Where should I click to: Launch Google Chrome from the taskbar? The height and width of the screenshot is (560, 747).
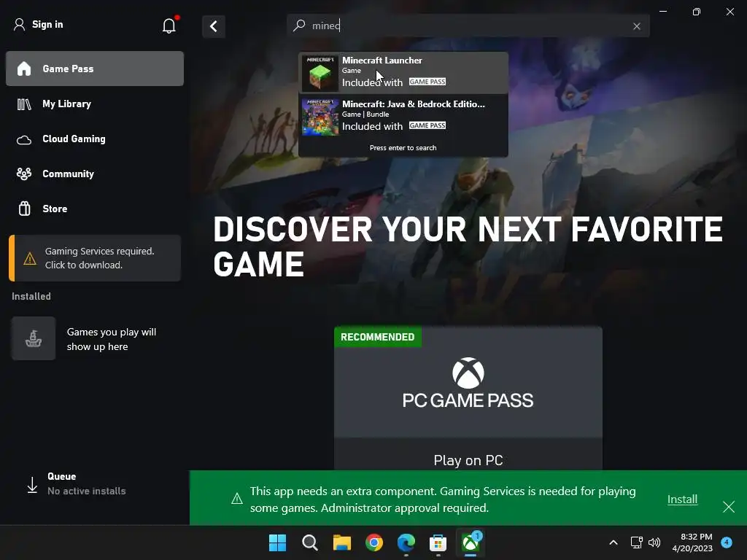(374, 542)
